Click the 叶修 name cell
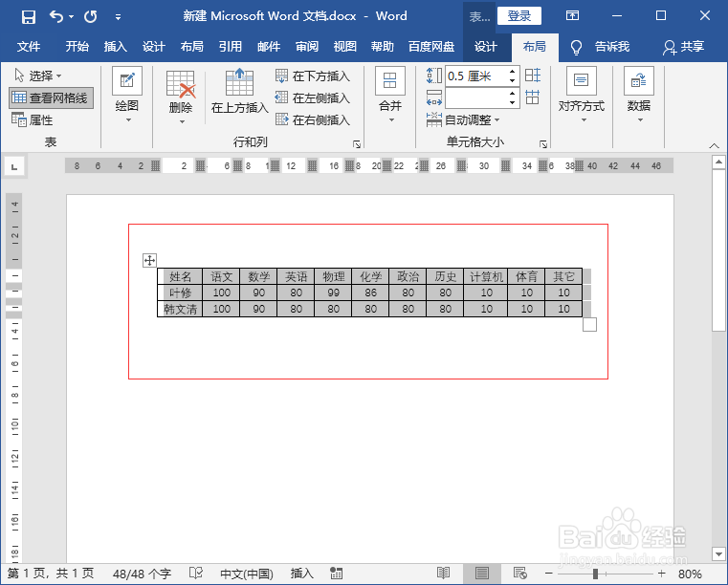Screen dimensions: 728x585 coord(180,292)
